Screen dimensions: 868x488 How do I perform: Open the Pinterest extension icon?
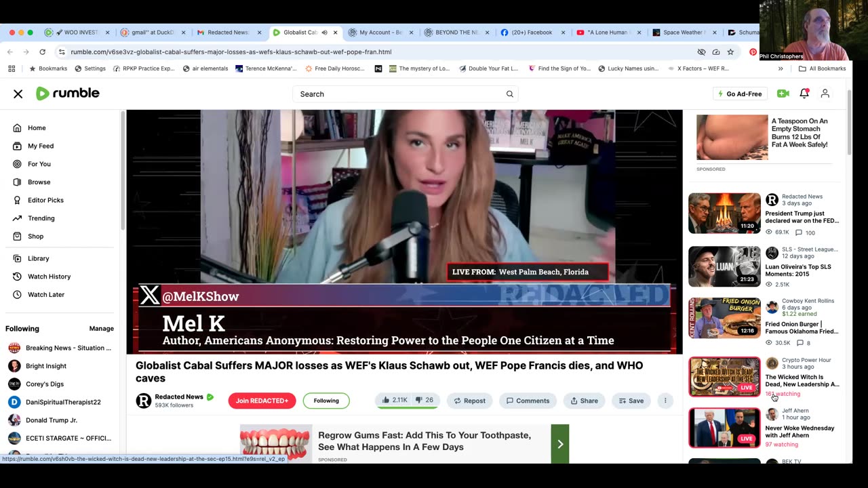coord(753,52)
